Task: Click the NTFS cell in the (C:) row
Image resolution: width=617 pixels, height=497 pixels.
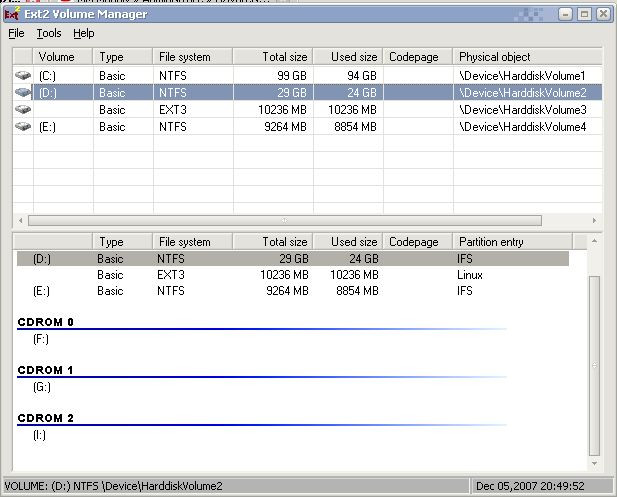Action: point(173,76)
